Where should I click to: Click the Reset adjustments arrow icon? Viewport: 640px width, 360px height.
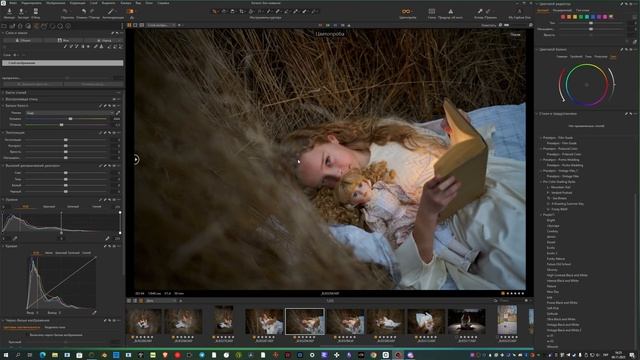click(x=65, y=11)
